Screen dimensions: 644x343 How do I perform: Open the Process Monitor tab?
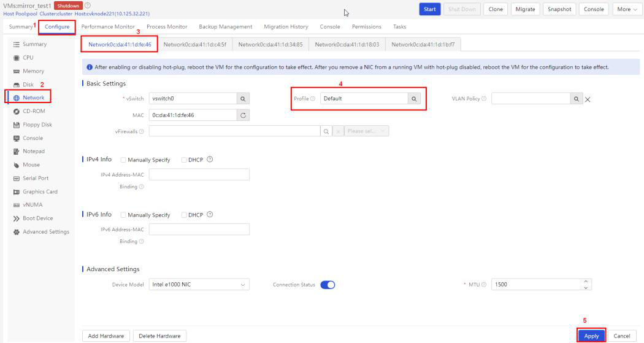coord(167,27)
